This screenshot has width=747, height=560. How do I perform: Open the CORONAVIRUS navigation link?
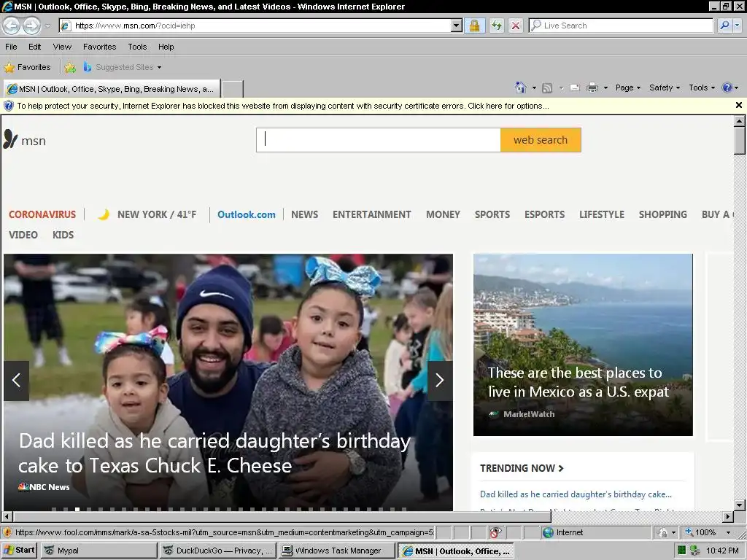pos(42,214)
